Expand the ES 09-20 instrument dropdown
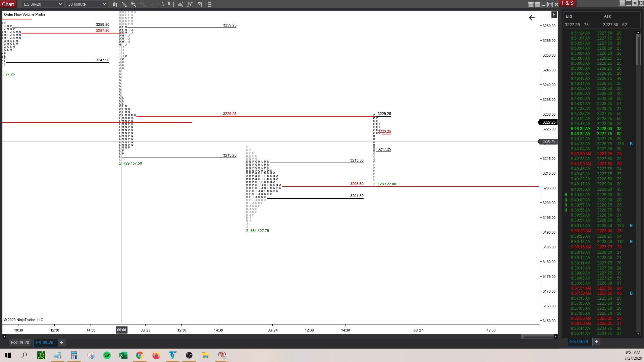Screen dimensions: 644x362 pos(60,4)
